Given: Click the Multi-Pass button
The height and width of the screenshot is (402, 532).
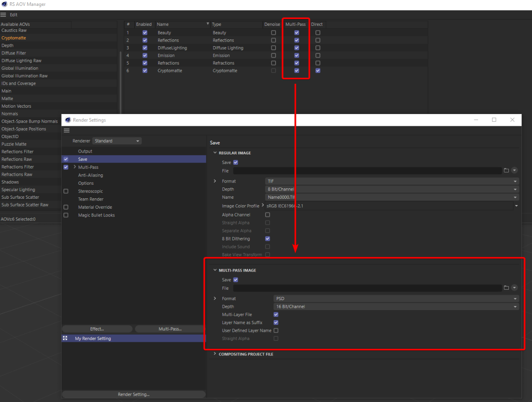Looking at the screenshot, I should click(x=169, y=329).
